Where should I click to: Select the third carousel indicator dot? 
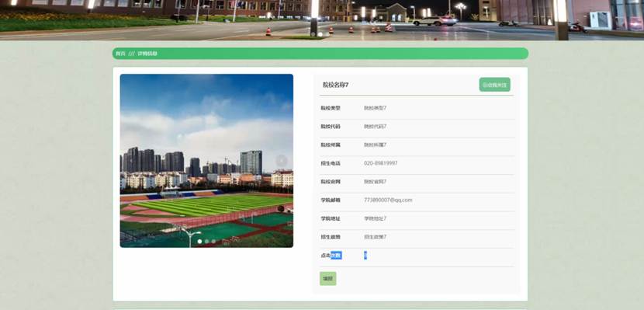point(213,242)
